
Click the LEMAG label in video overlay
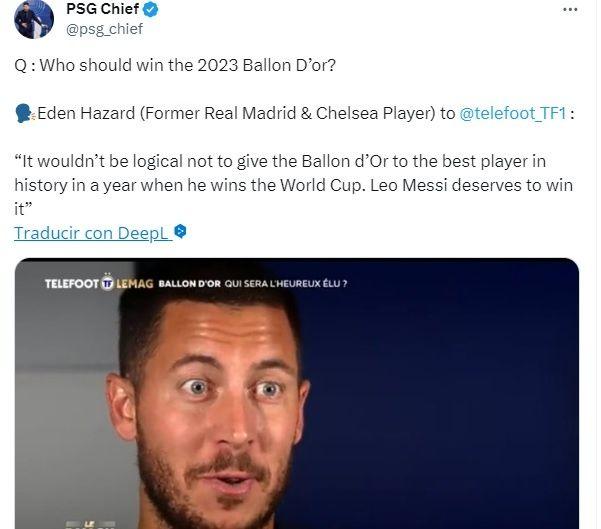pos(135,284)
